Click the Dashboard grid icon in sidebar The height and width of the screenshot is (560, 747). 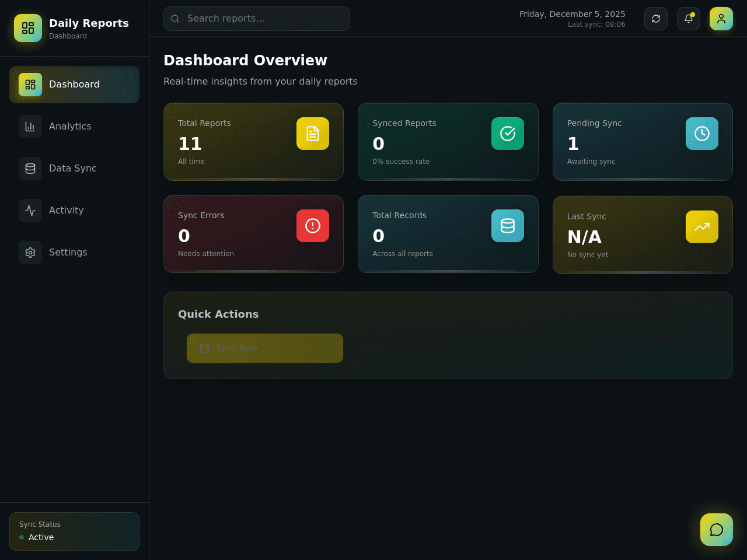(x=30, y=85)
